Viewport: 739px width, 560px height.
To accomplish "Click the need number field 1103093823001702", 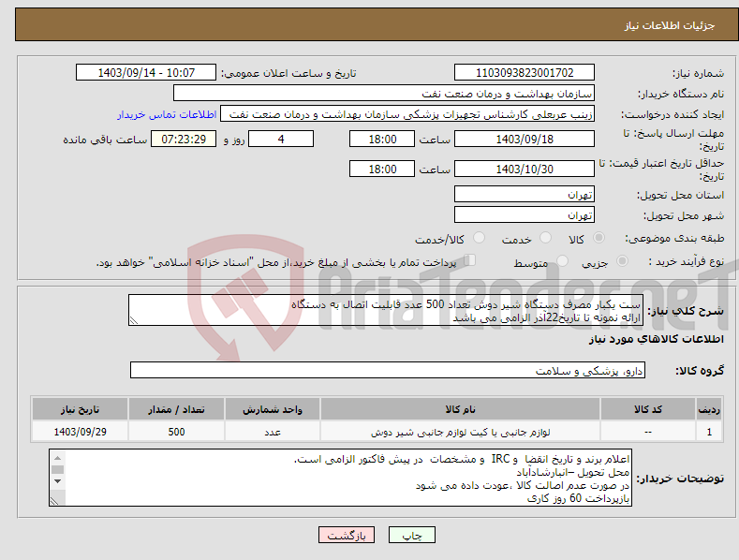I will [525, 73].
